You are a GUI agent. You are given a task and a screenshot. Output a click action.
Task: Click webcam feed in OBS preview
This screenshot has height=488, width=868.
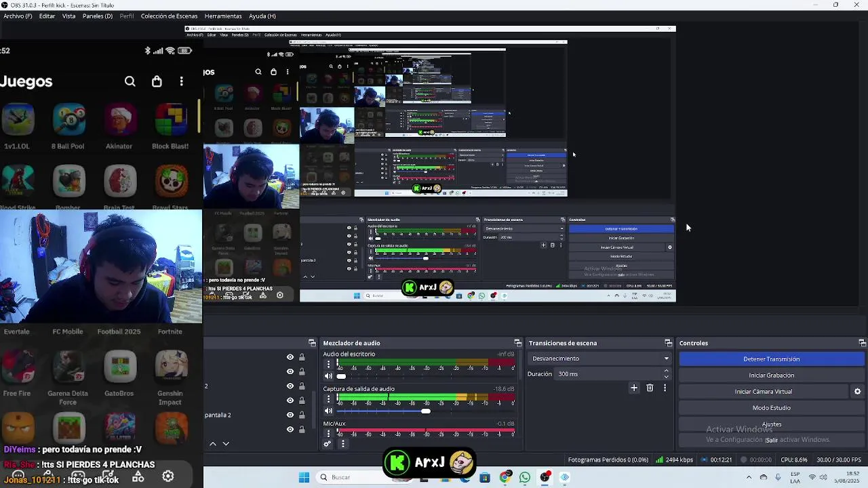tap(100, 266)
